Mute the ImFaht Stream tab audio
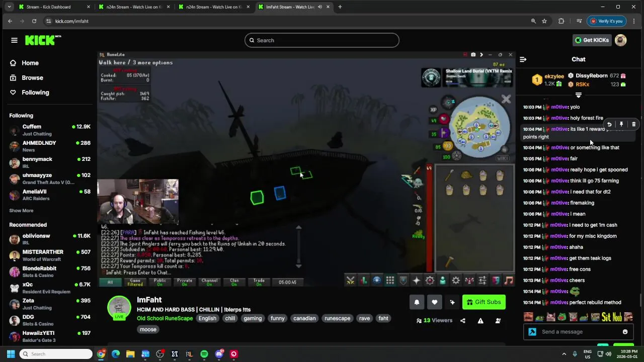 tap(319, 7)
